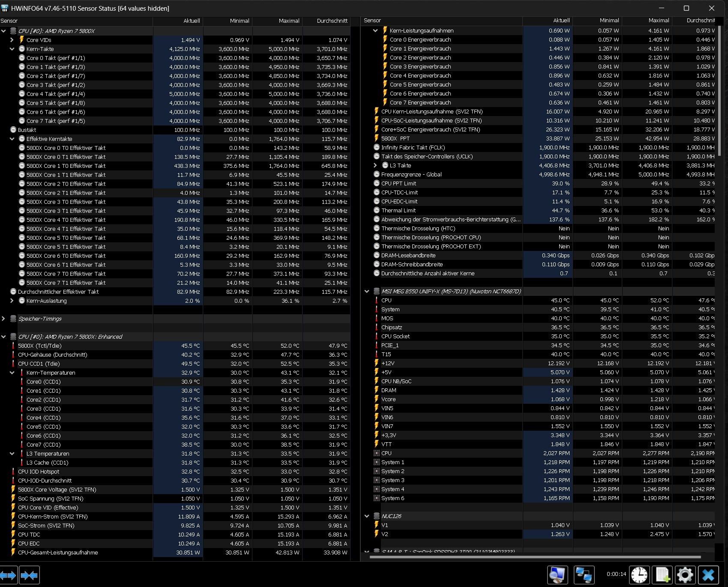Click the shrink-columns blue arrows button
Screen dimensions: 728x587
point(29,575)
